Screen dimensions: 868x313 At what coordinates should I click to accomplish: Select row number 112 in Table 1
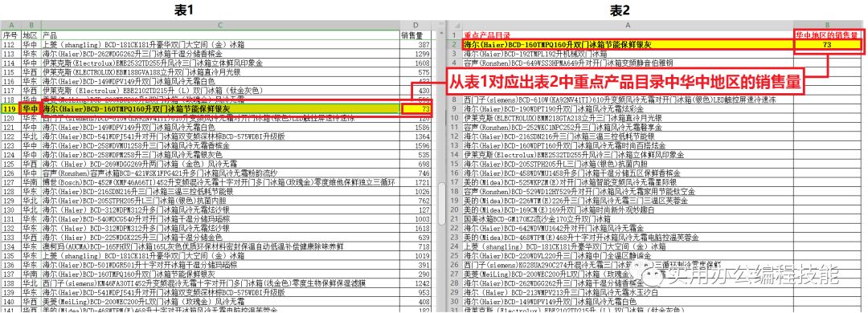click(11, 44)
